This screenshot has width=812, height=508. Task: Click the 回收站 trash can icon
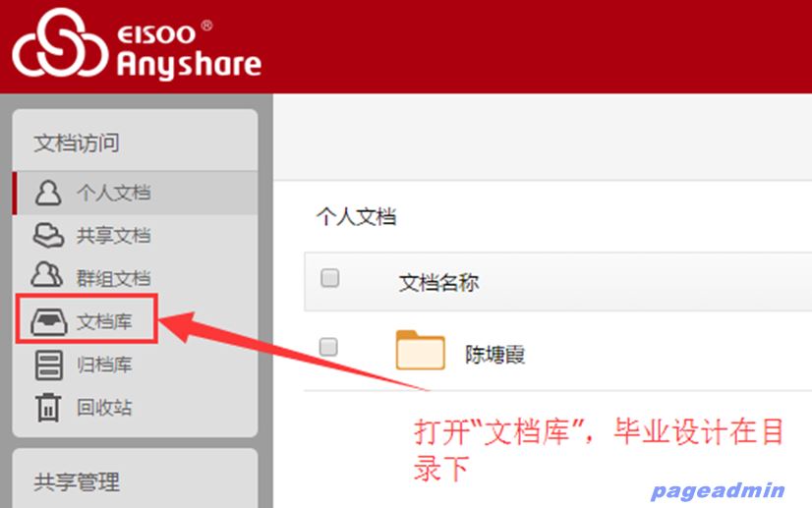pyautogui.click(x=47, y=407)
